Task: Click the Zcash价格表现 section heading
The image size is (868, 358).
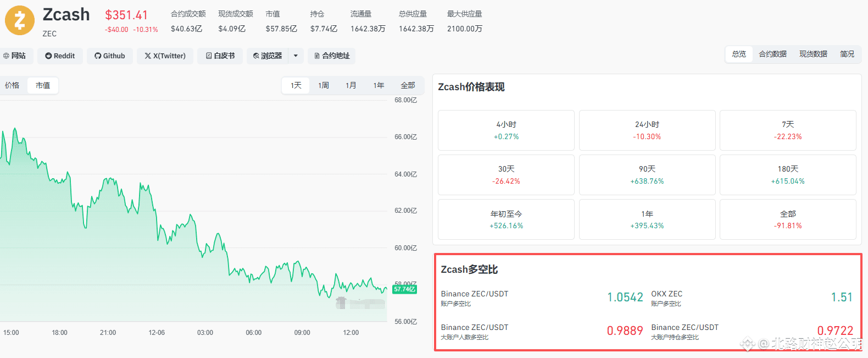Action: [471, 87]
